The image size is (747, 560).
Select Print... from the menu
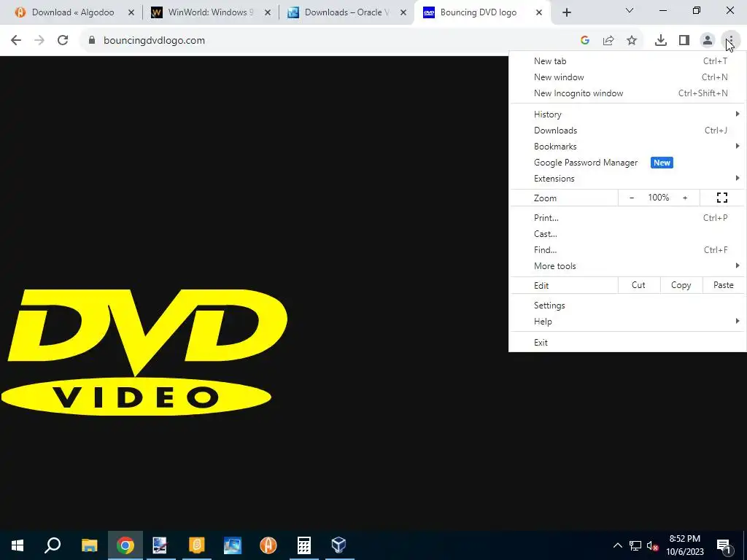[627, 217]
